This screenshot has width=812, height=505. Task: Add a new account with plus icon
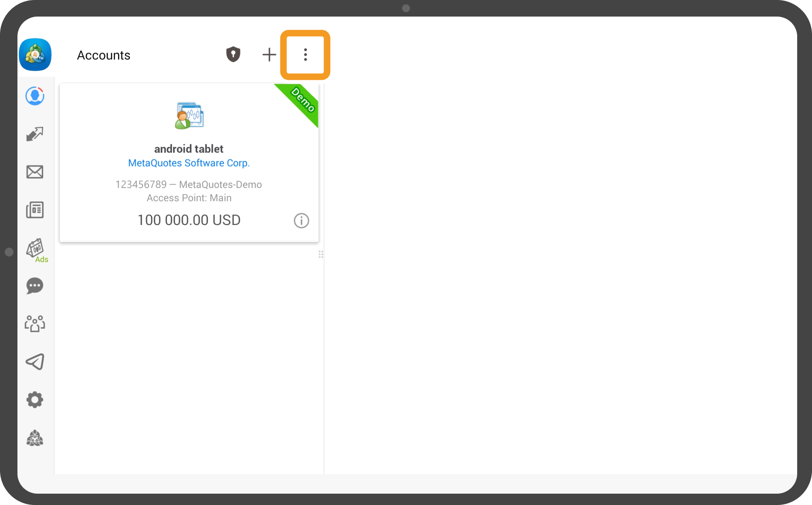point(269,55)
